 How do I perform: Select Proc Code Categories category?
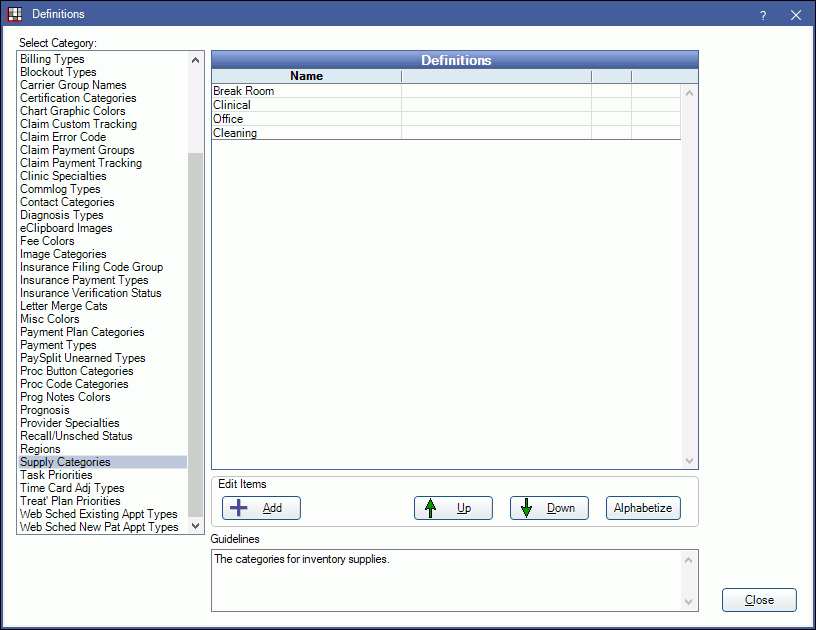[103, 384]
